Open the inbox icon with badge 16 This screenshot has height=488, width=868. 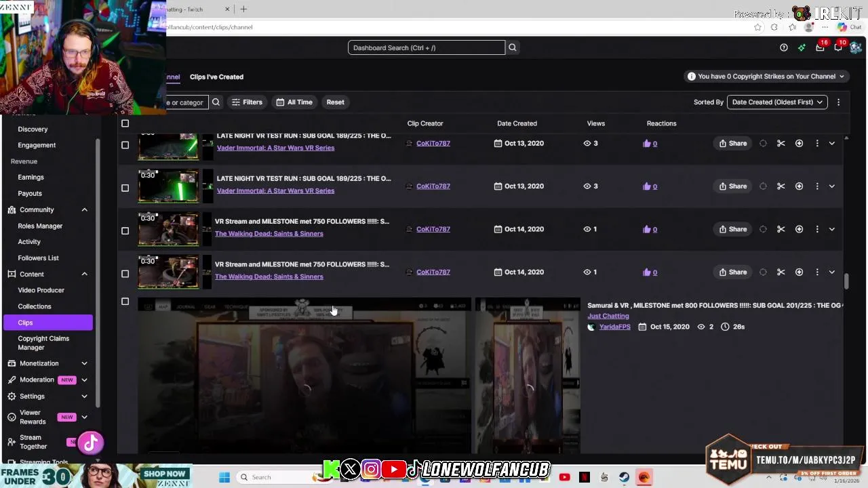tap(820, 47)
